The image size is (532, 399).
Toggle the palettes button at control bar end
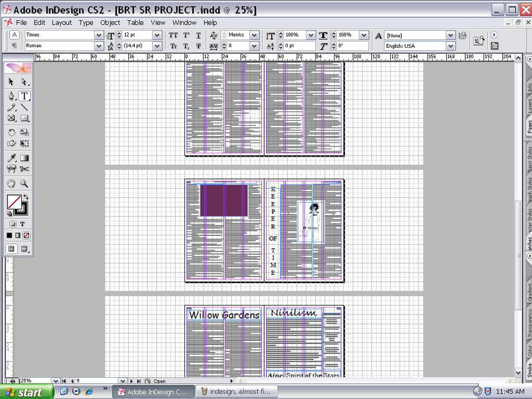tap(495, 46)
